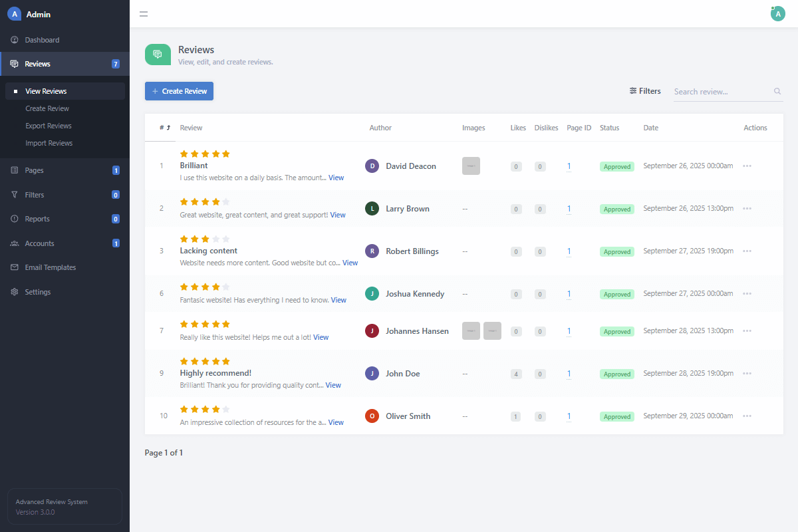Image resolution: width=798 pixels, height=532 pixels.
Task: Open the image thumbnail on Johannes Hansen's review
Action: pyautogui.click(x=471, y=331)
